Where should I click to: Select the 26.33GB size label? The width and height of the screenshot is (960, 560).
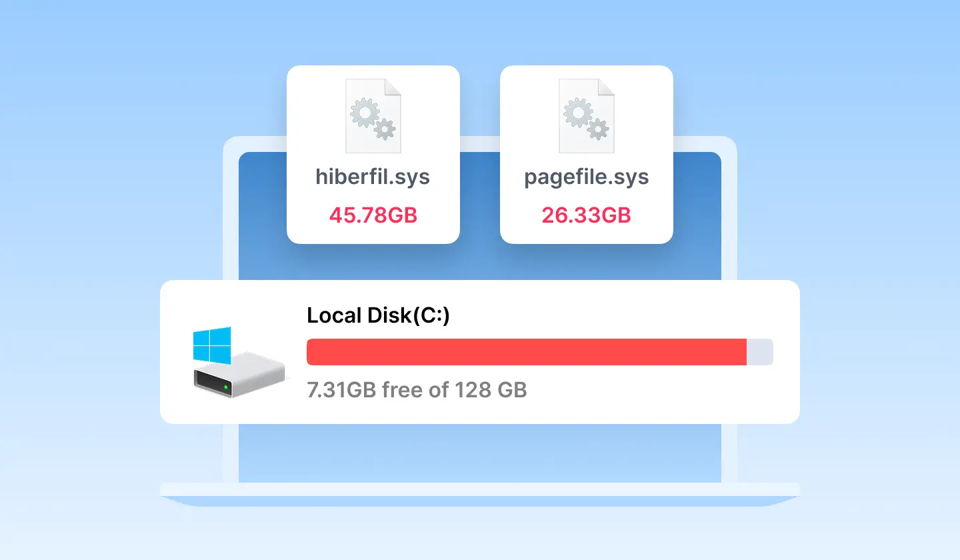(x=586, y=215)
